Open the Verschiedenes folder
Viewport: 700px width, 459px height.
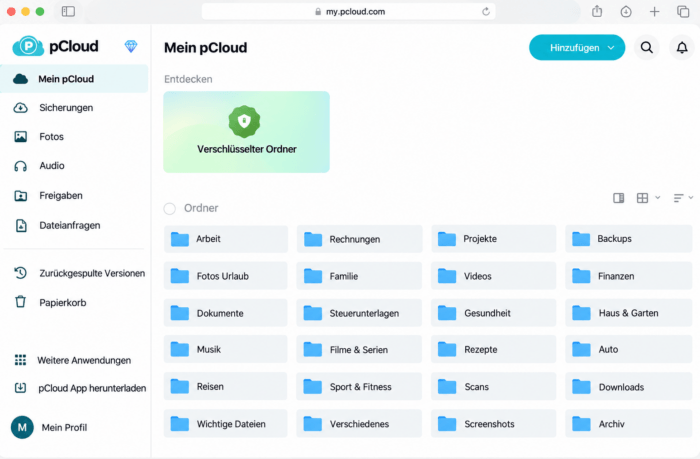(359, 424)
